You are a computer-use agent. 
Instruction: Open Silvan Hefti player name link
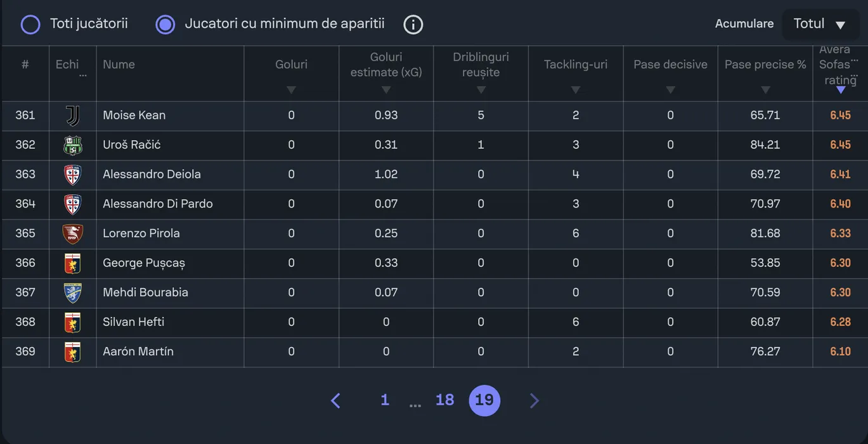click(x=134, y=322)
